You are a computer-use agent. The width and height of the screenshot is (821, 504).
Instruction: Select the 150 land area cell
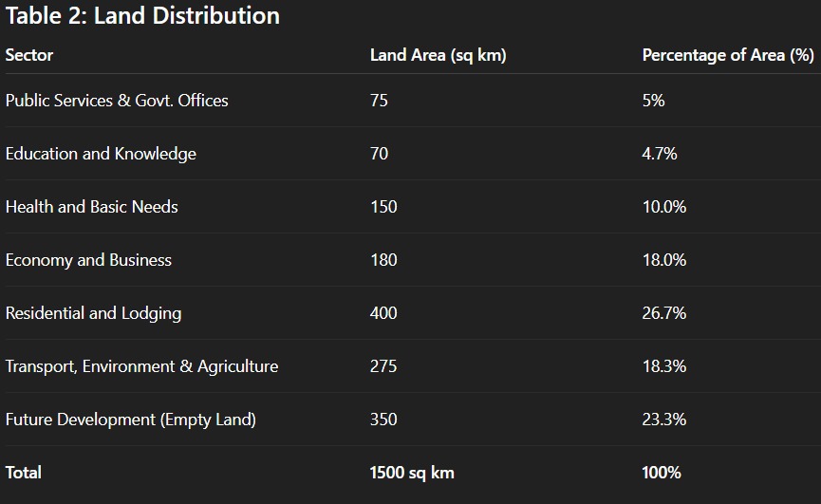point(383,207)
